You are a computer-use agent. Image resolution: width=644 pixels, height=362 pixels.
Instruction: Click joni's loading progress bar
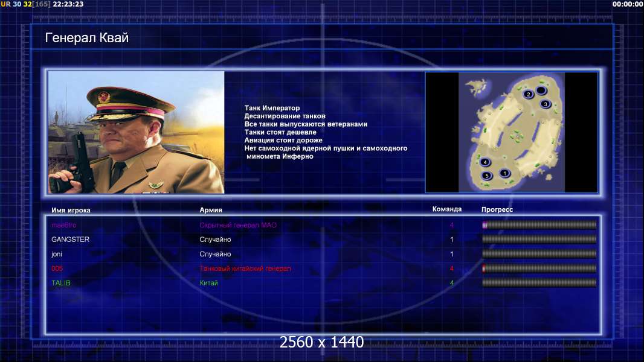coord(539,254)
